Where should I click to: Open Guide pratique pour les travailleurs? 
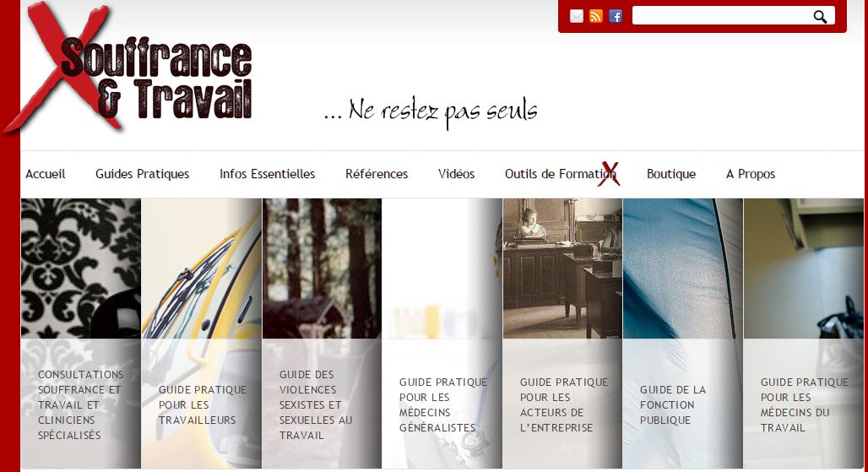click(202, 404)
